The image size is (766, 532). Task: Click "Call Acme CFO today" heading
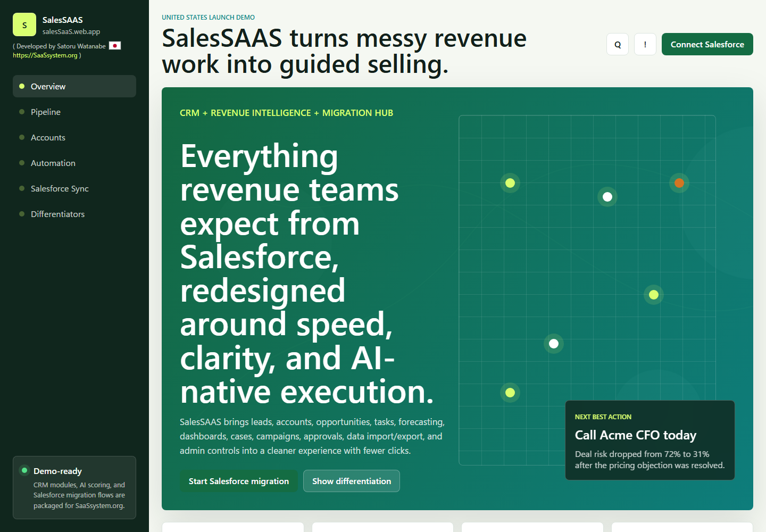pos(636,435)
